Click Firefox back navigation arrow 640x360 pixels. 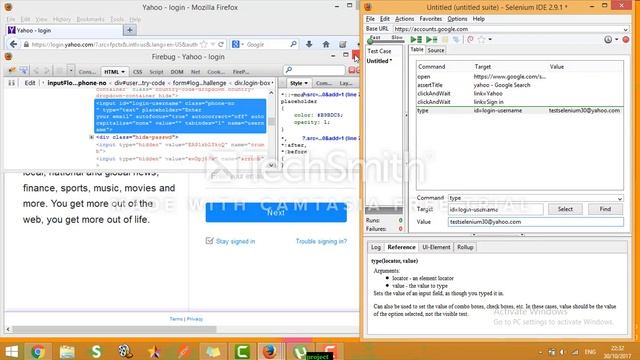click(x=13, y=44)
